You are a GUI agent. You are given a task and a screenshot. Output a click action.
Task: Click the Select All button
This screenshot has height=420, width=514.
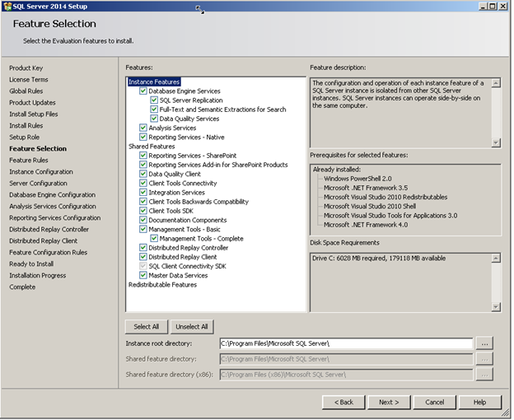(x=146, y=327)
